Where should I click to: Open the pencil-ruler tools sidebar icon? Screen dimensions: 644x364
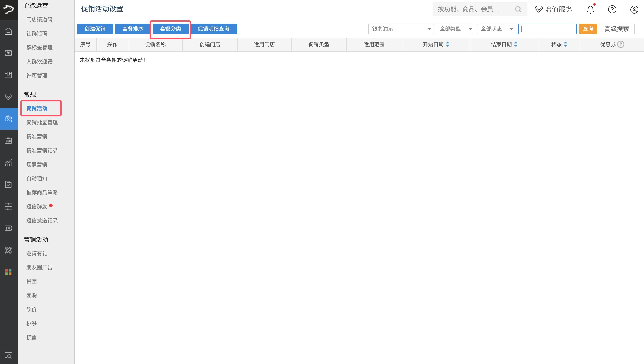[x=8, y=250]
